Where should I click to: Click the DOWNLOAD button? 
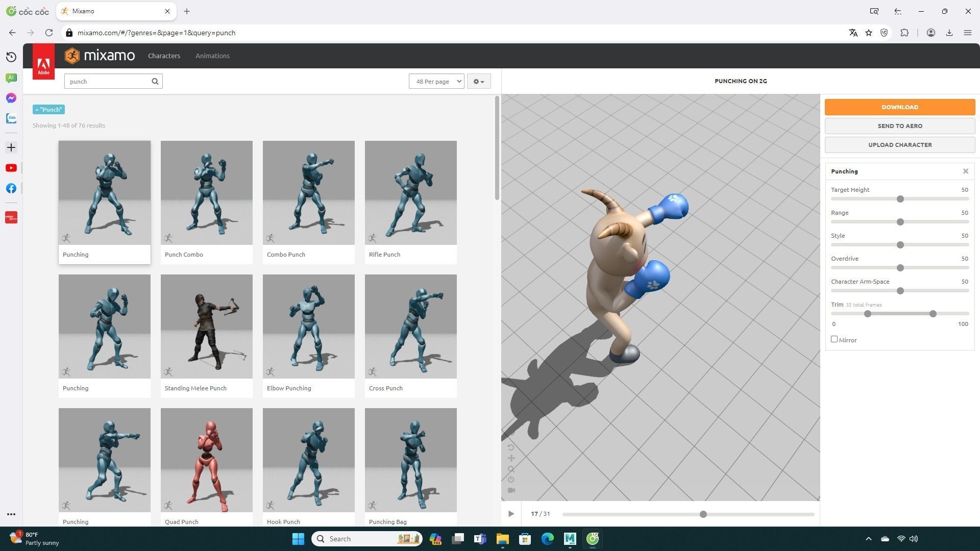pyautogui.click(x=900, y=107)
